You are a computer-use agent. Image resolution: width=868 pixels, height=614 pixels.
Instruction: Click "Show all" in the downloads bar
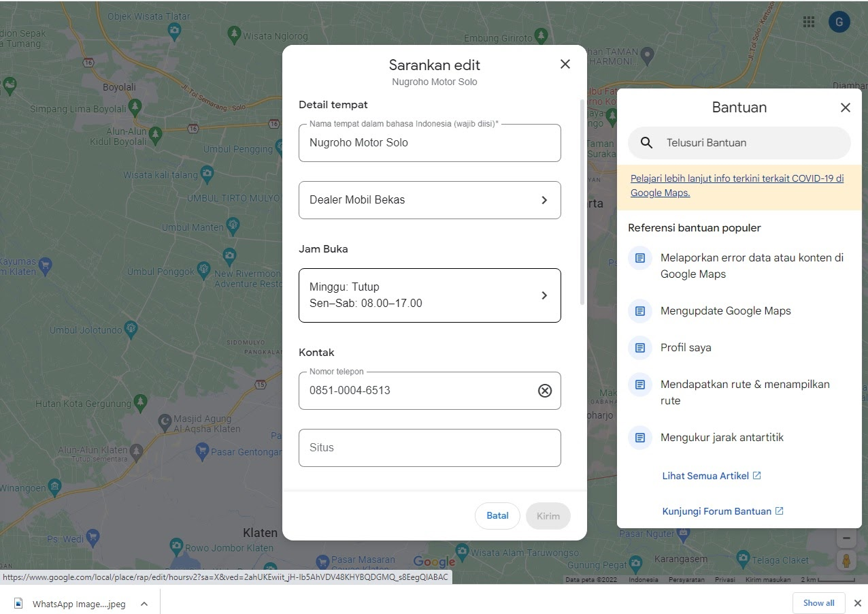click(x=818, y=602)
